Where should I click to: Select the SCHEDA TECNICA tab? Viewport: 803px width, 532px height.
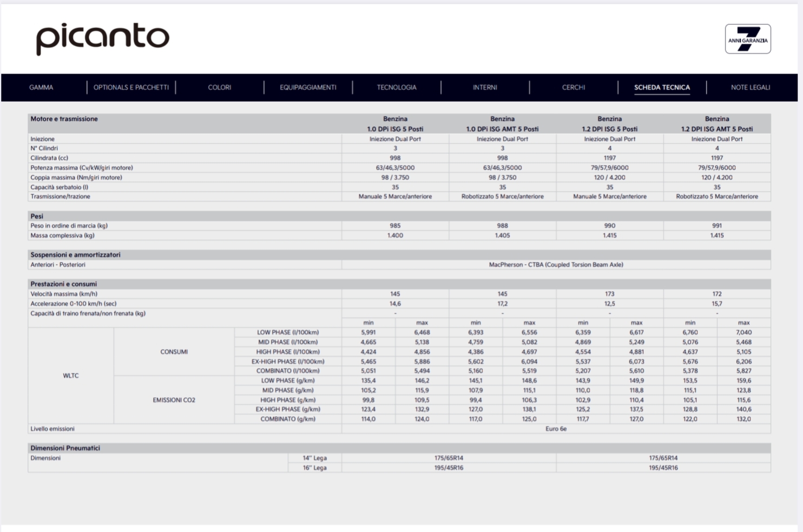(662, 87)
